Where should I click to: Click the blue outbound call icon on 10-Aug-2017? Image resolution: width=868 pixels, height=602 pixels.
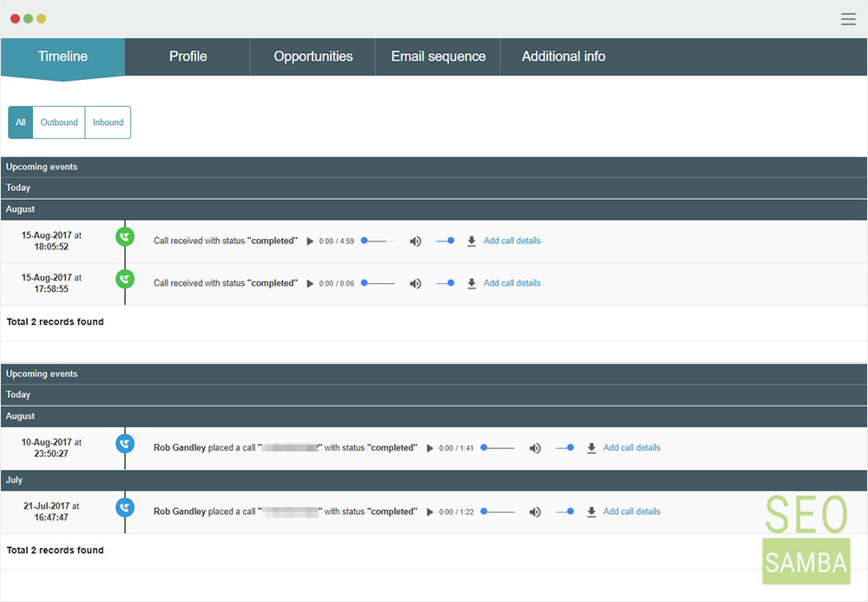point(125,444)
